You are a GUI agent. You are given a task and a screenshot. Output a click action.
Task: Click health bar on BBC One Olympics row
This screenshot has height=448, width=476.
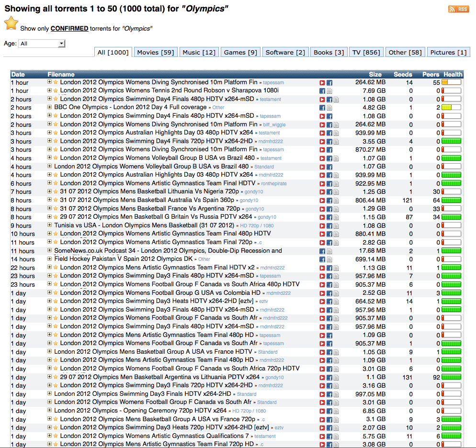pyautogui.click(x=451, y=107)
